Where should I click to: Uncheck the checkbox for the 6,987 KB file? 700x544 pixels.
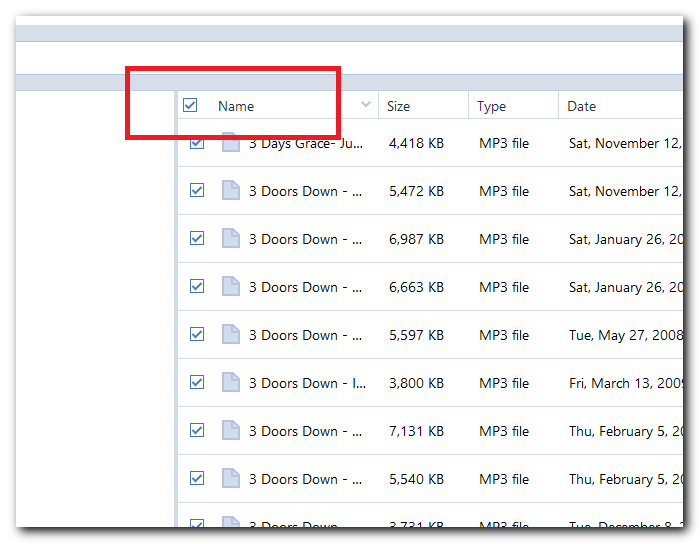pos(197,238)
